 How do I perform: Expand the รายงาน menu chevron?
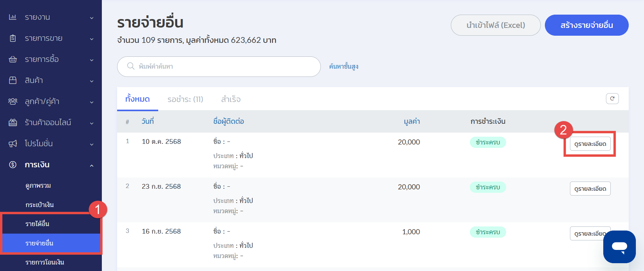[92, 18]
